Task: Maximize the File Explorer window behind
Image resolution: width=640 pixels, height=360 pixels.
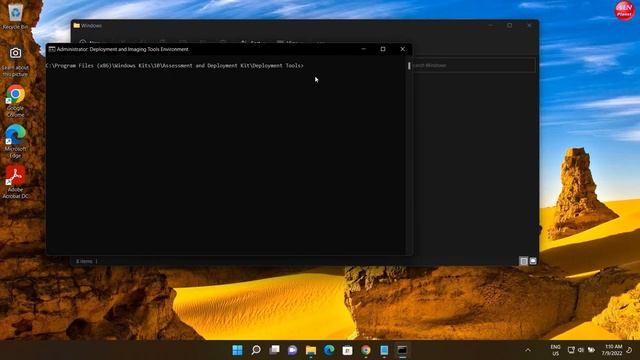Action: pos(509,25)
